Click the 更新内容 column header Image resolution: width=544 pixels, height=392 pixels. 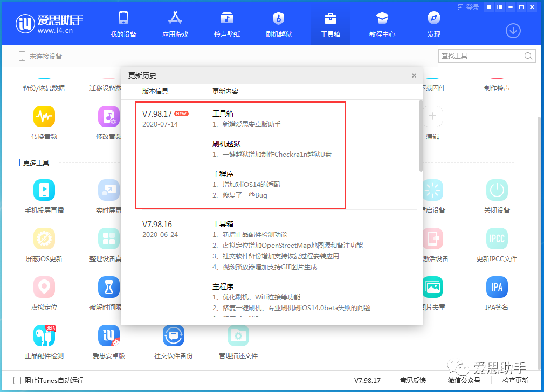click(x=225, y=91)
